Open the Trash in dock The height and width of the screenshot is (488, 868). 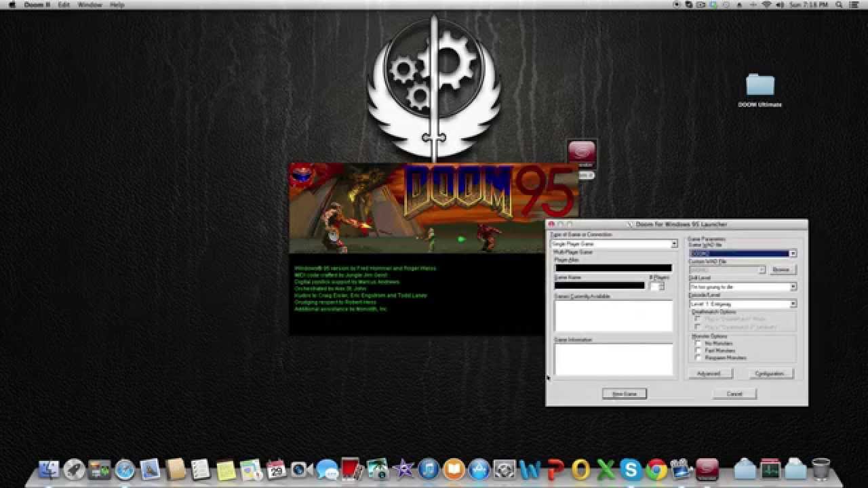pos(821,469)
